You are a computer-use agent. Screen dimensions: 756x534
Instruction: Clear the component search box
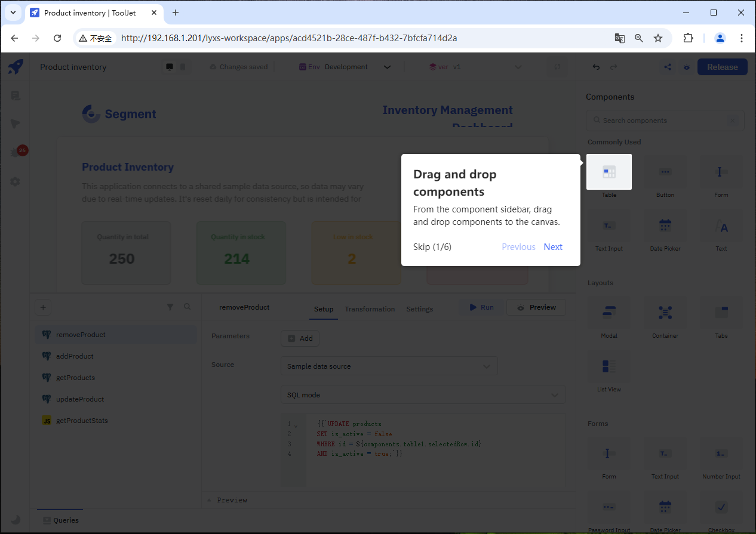pyautogui.click(x=733, y=121)
